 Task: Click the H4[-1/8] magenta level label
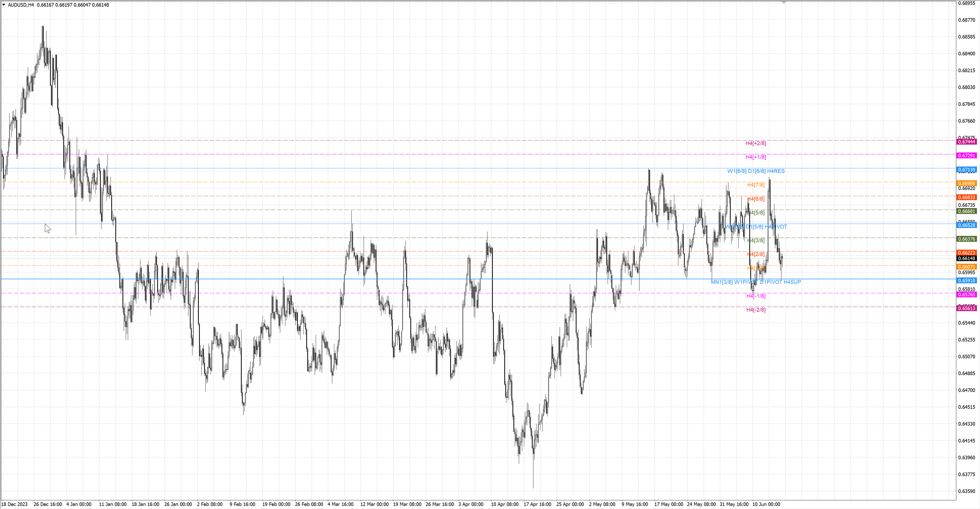click(x=755, y=296)
